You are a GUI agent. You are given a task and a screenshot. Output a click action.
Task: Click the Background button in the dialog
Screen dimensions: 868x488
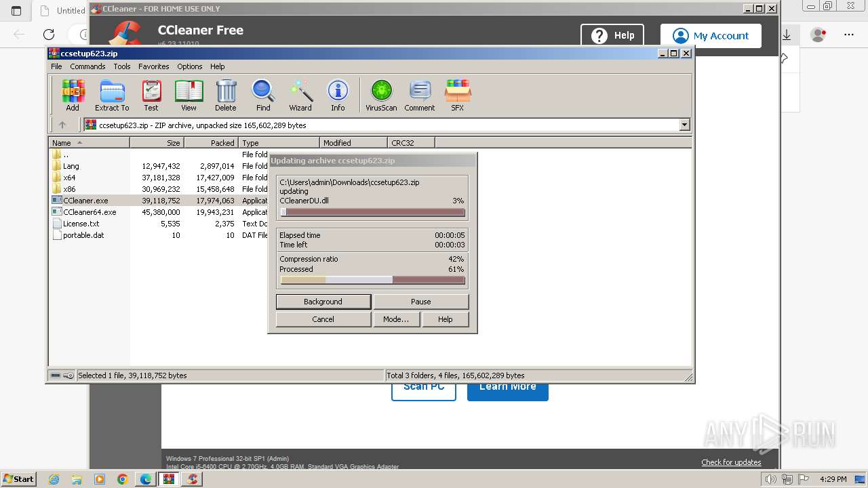click(323, 302)
